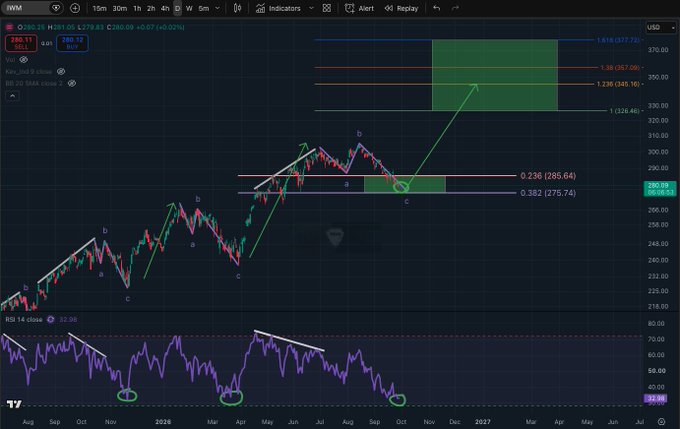
Task: Click the 370.00 price scale label
Action: (x=658, y=50)
